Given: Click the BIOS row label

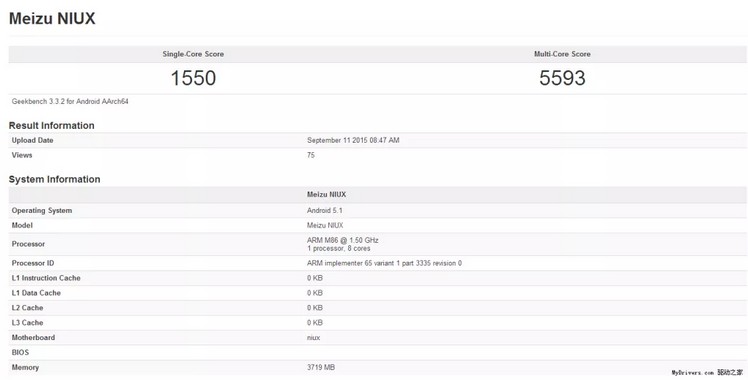Looking at the screenshot, I should 20,352.
